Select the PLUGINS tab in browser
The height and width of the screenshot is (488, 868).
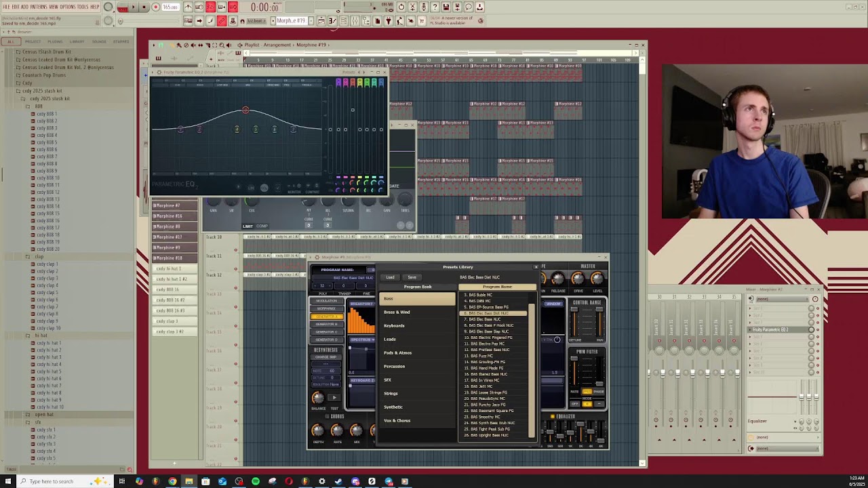(55, 41)
